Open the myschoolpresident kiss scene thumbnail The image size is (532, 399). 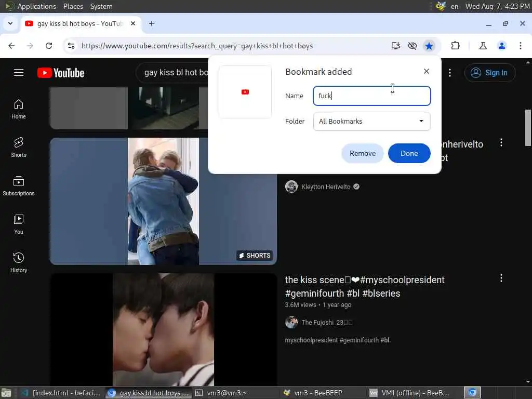pos(163,329)
